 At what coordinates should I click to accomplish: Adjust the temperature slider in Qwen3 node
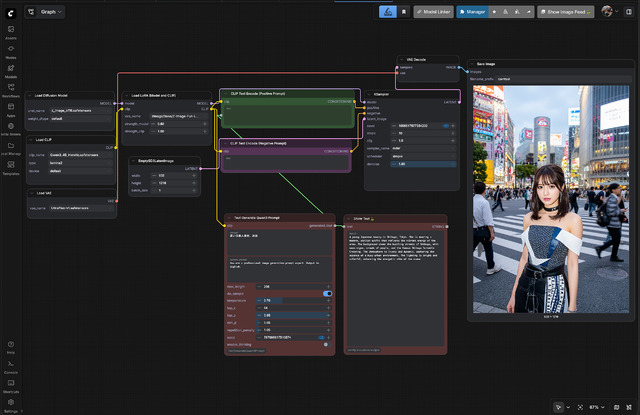click(290, 300)
